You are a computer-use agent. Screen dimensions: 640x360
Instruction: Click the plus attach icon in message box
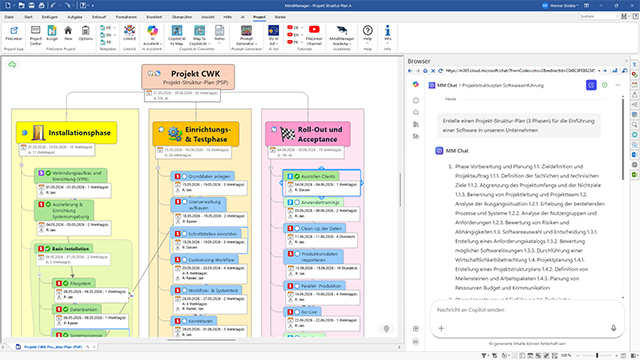pyautogui.click(x=441, y=328)
